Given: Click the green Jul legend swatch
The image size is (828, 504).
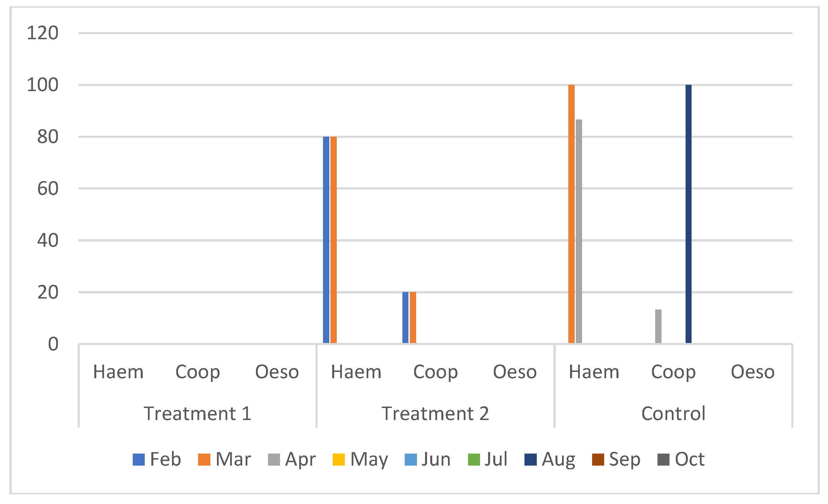Looking at the screenshot, I should 474,460.
